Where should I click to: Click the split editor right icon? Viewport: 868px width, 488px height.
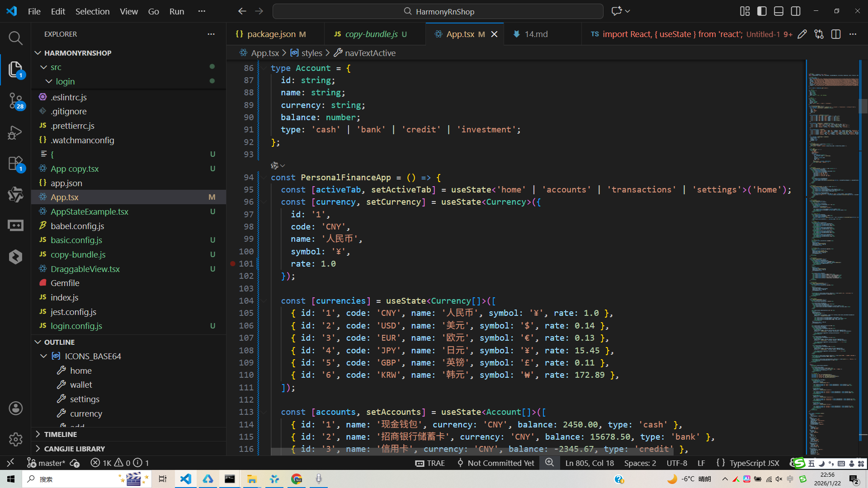pyautogui.click(x=836, y=34)
